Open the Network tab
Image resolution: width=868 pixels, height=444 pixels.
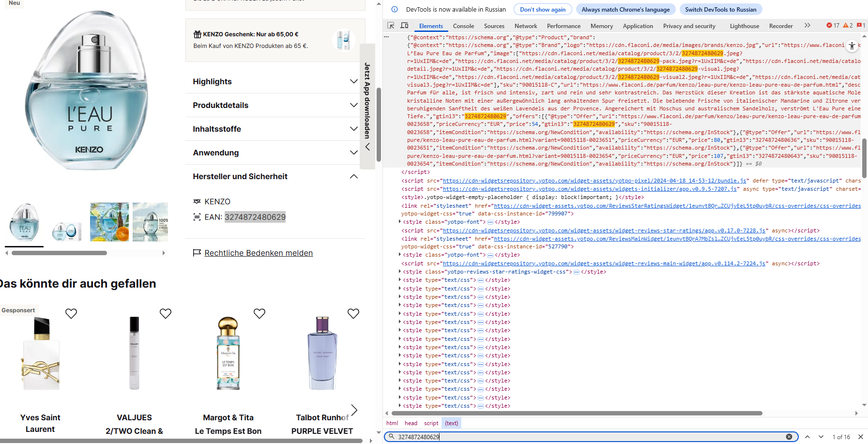pos(526,26)
